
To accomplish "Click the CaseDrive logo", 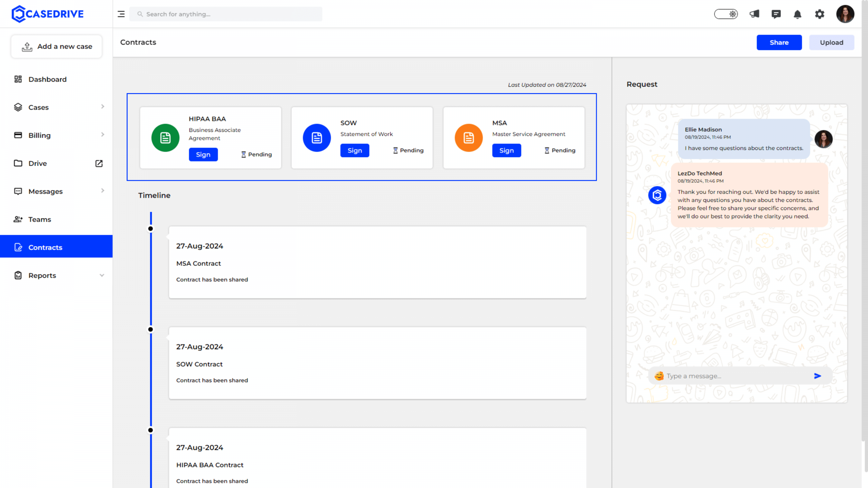I will click(48, 14).
